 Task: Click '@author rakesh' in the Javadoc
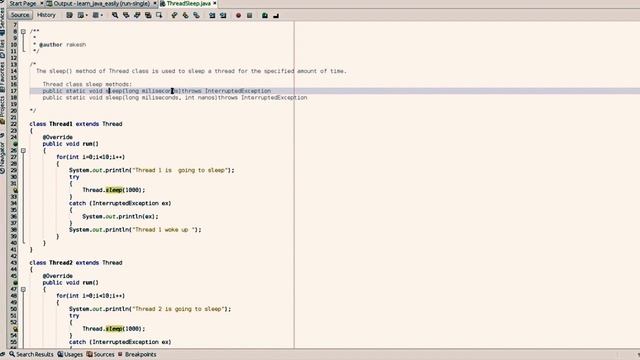pos(62,45)
